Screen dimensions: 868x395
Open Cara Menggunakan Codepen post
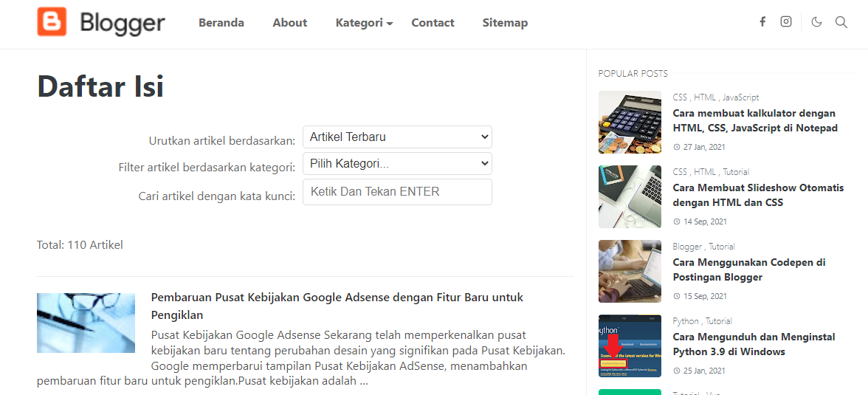tap(749, 269)
